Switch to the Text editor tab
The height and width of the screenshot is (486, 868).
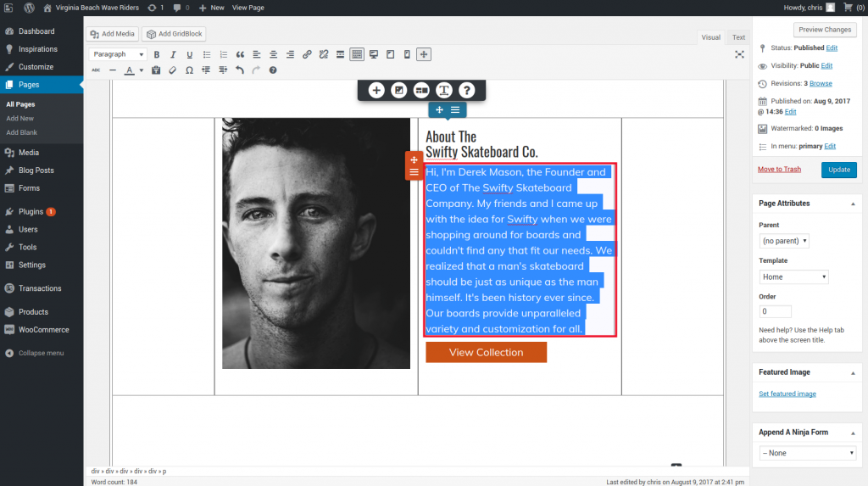pos(738,37)
